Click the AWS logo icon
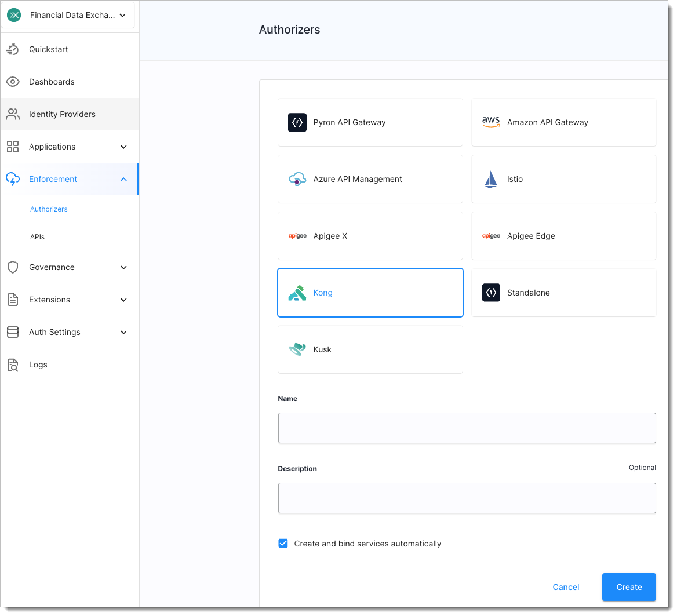 point(491,122)
